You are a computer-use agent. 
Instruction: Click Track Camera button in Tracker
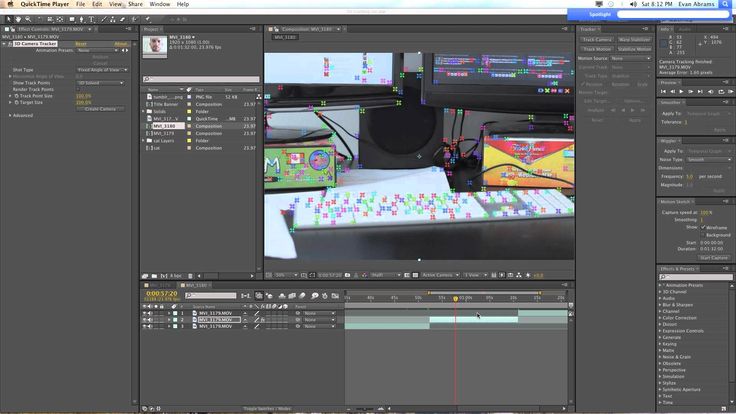coord(597,40)
